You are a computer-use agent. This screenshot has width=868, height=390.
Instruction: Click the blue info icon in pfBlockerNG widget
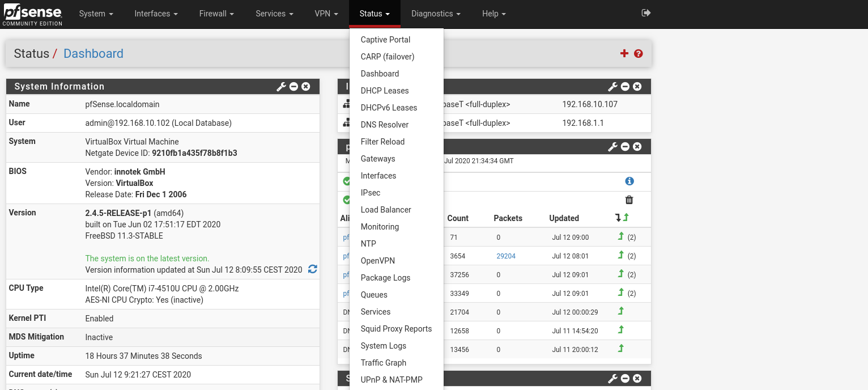[x=629, y=181]
